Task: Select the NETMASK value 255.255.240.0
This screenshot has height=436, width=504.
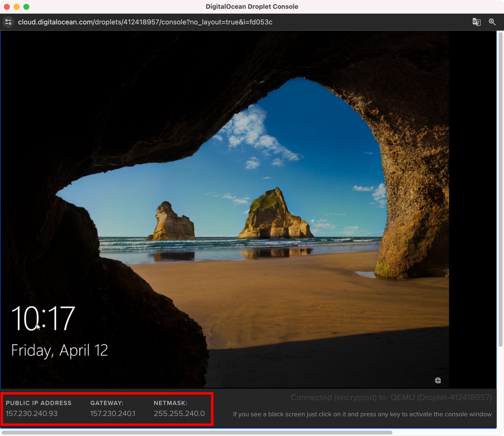Action: [179, 414]
